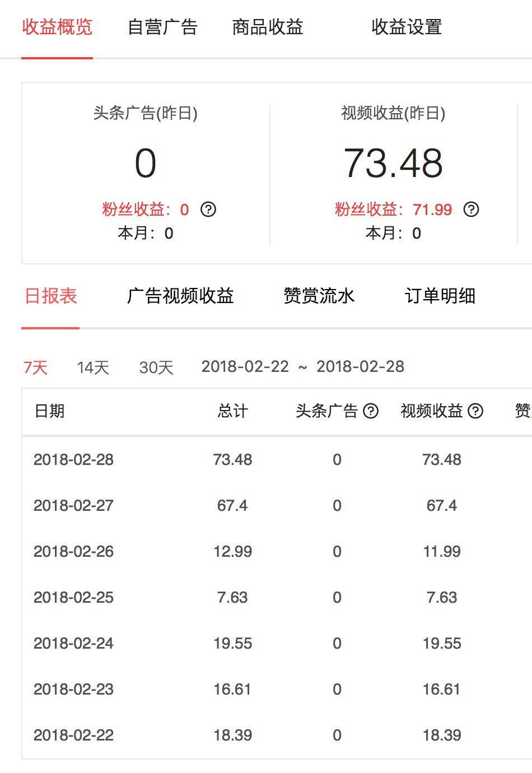Click video revenue 11.99 cell

[x=442, y=552]
